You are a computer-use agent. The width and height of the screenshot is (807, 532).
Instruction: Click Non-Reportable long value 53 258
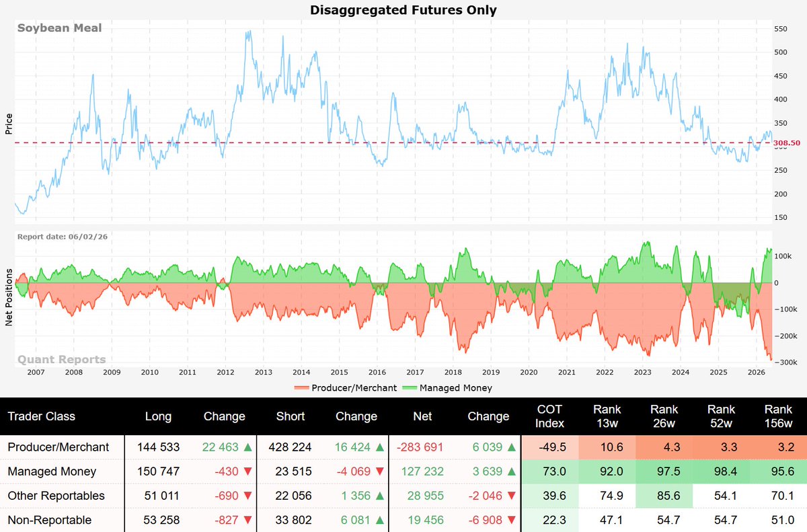click(x=158, y=520)
